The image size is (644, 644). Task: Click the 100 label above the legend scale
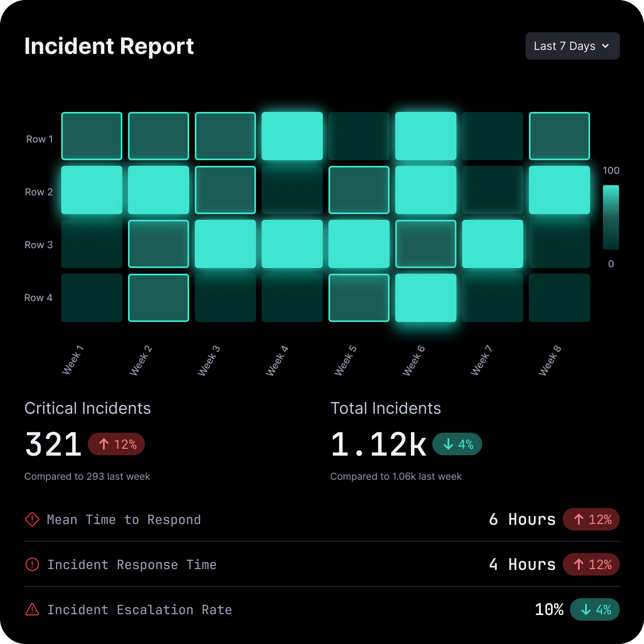611,171
